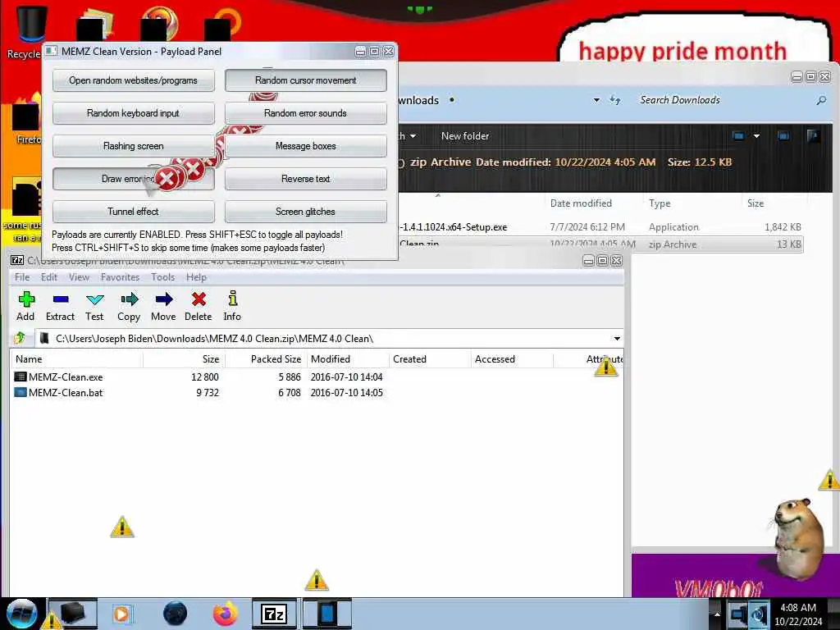Screen dimensions: 840x630
Task: Sort 7-Zip list by Packed Size column
Action: tap(267, 359)
